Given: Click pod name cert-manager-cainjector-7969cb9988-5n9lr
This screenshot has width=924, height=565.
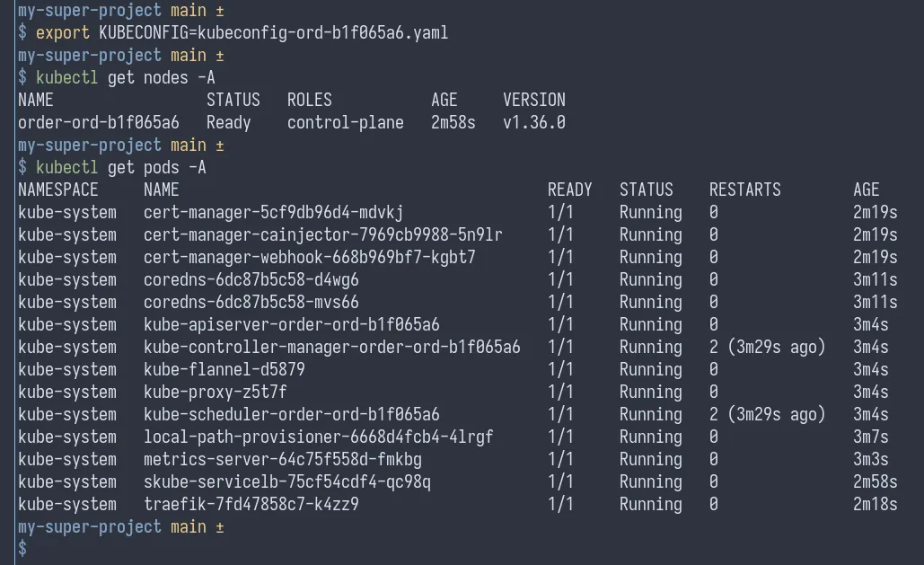Looking at the screenshot, I should [x=323, y=234].
